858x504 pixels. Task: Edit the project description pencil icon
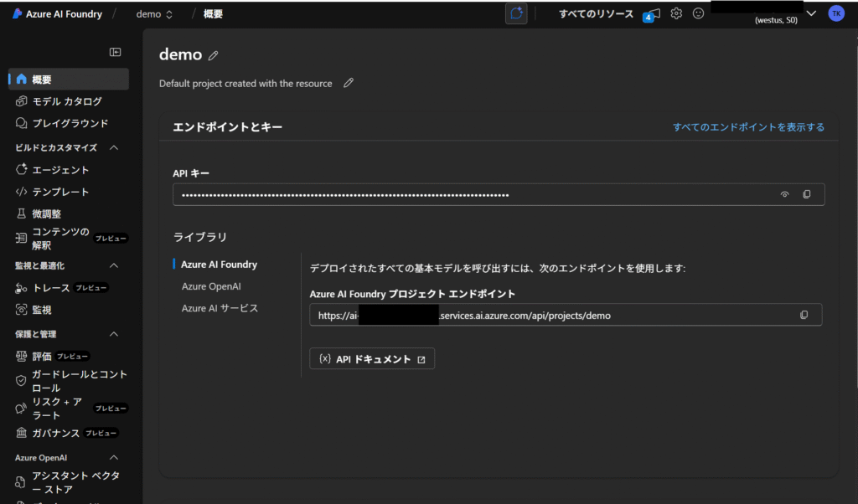click(x=348, y=83)
